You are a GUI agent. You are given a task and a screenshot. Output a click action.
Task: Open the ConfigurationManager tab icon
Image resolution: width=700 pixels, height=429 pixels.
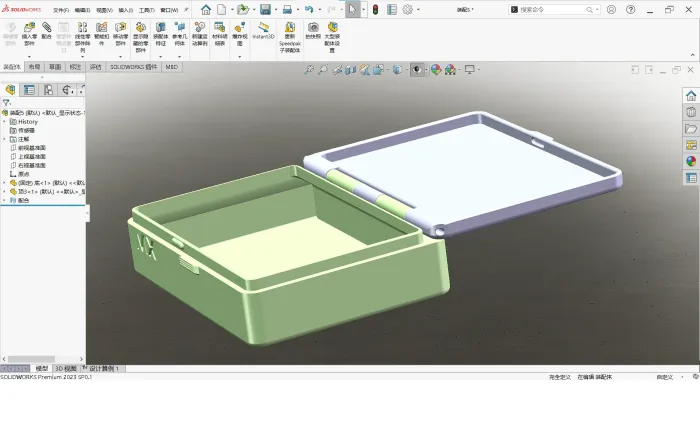pos(48,90)
